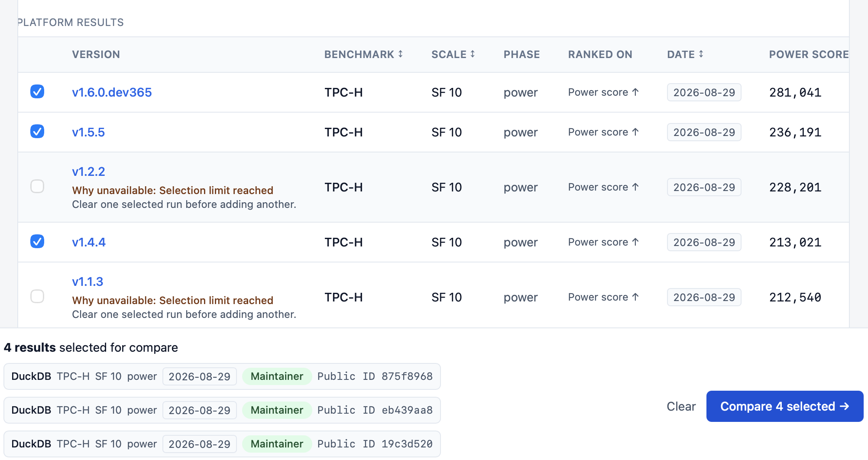The image size is (868, 460).
Task: Click Power score ranking in v1.2.2 row
Action: tap(603, 187)
